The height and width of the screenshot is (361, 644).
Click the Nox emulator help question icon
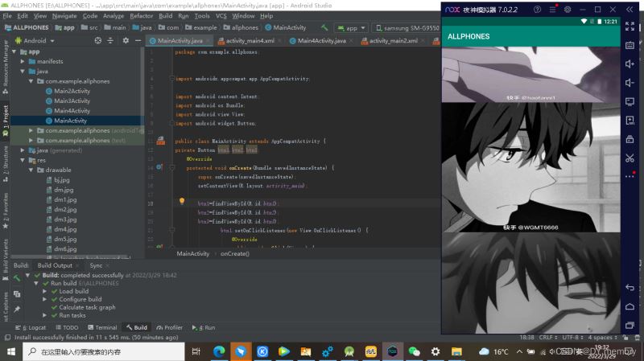click(x=537, y=10)
